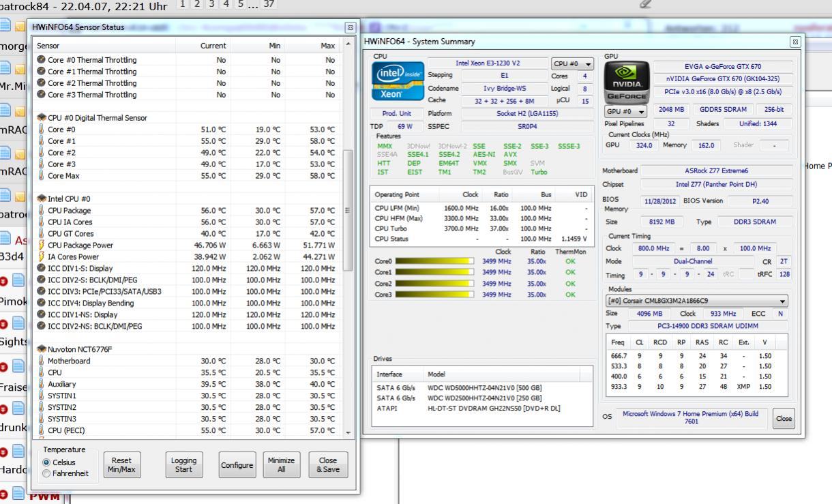
Task: Click the Minimize All button
Action: coord(281,465)
